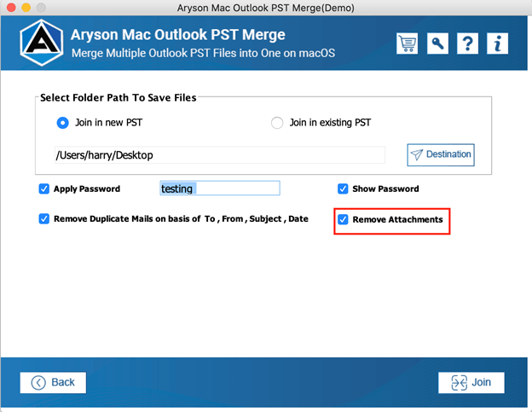Disable Remove Duplicate Mails checkbox
Viewport: 532px width, 412px height.
pos(44,219)
